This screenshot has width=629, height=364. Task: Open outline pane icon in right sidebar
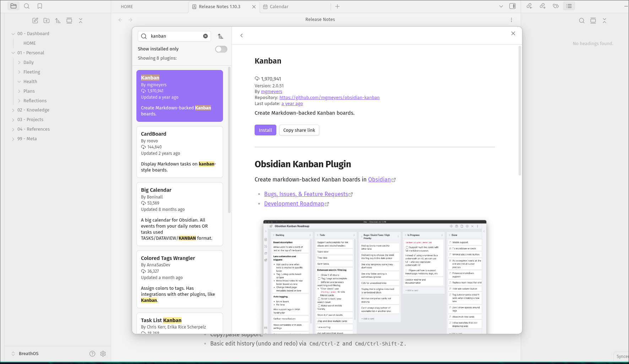[x=569, y=6]
